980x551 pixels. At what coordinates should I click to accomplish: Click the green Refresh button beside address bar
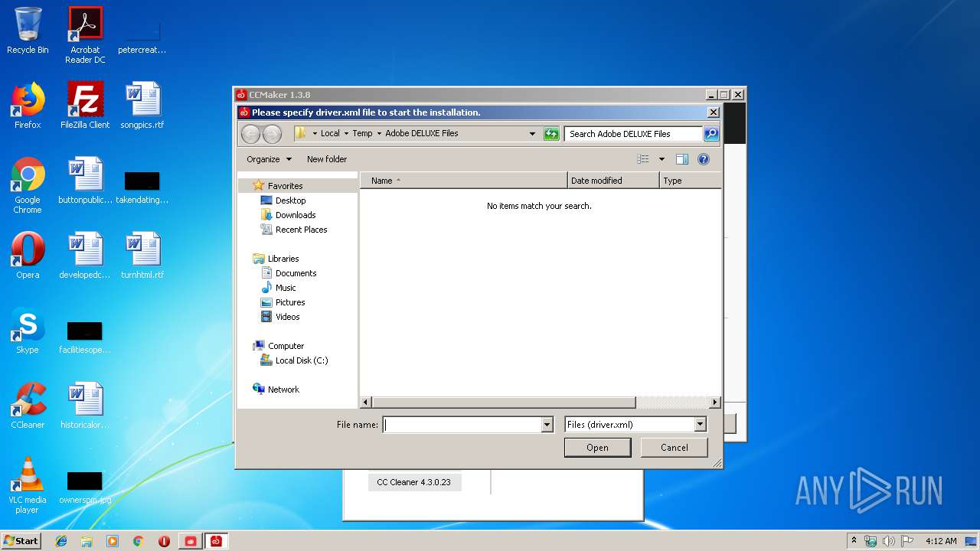coord(551,134)
